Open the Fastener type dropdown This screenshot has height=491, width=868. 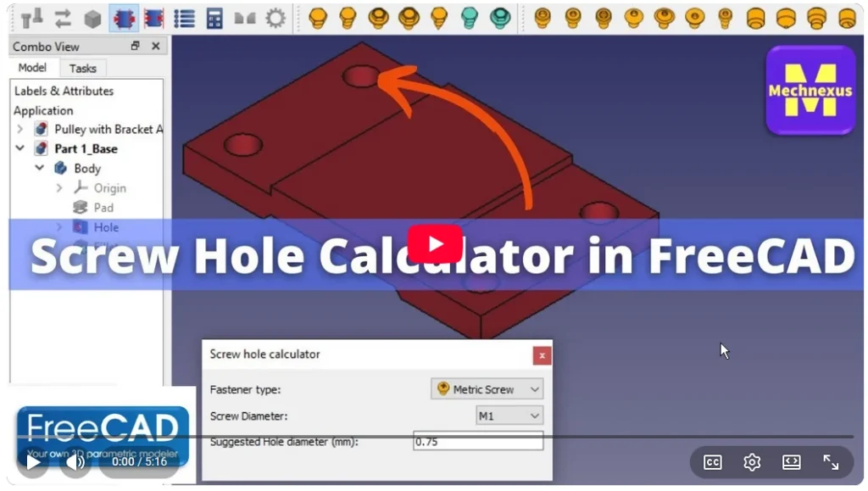click(487, 389)
